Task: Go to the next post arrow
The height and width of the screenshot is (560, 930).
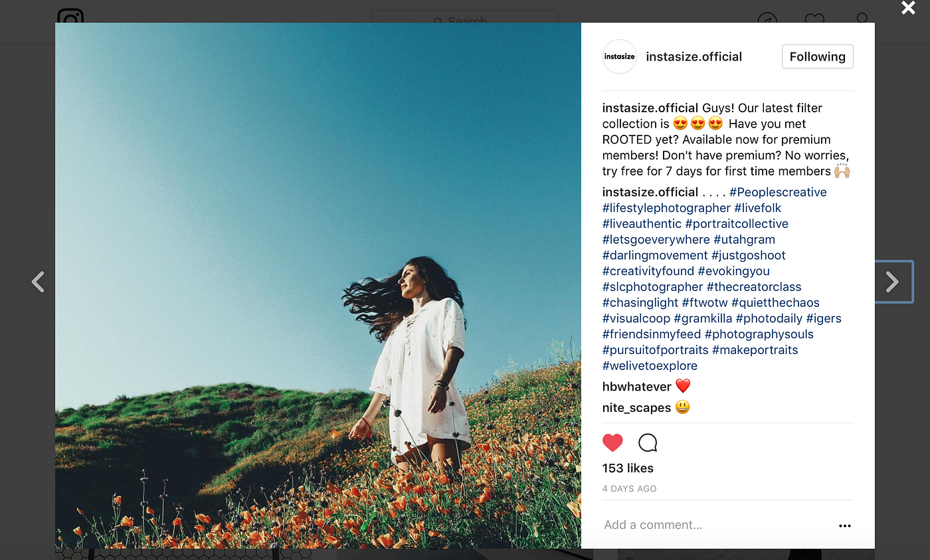Action: click(x=892, y=282)
